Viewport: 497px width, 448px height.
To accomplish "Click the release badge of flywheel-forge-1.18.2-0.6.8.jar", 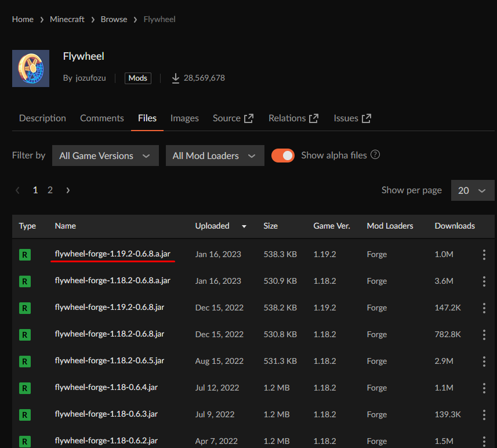I will 25,335.
